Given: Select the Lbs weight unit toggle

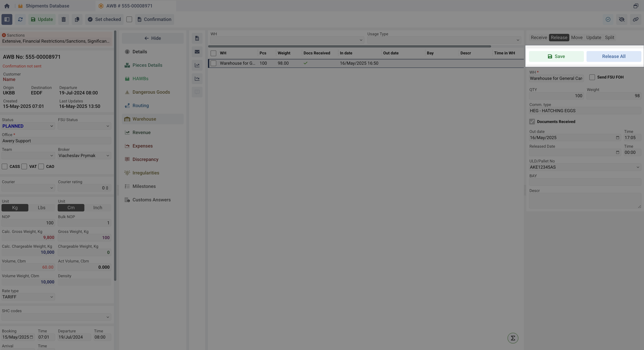Looking at the screenshot, I should pos(41,208).
